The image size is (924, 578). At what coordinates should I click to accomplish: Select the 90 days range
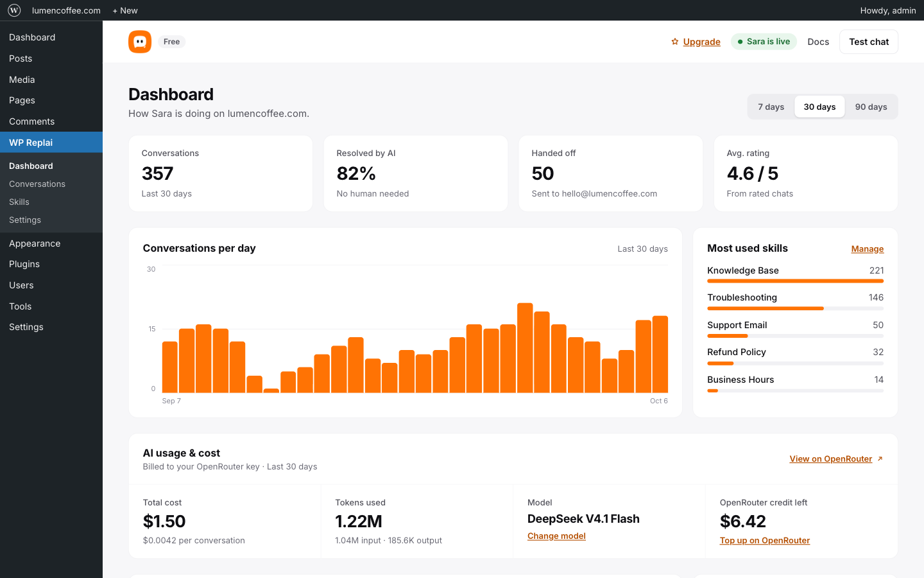point(871,107)
